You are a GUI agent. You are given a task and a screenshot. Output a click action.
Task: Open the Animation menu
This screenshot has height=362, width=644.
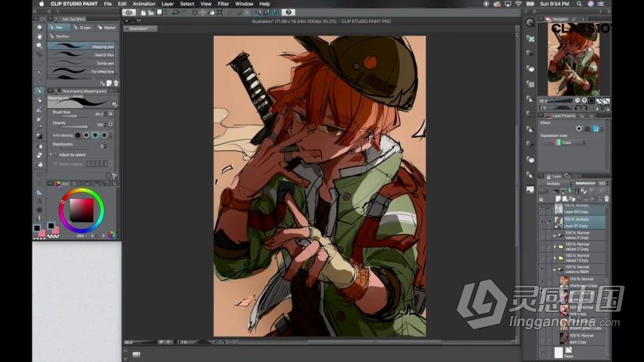[x=144, y=4]
